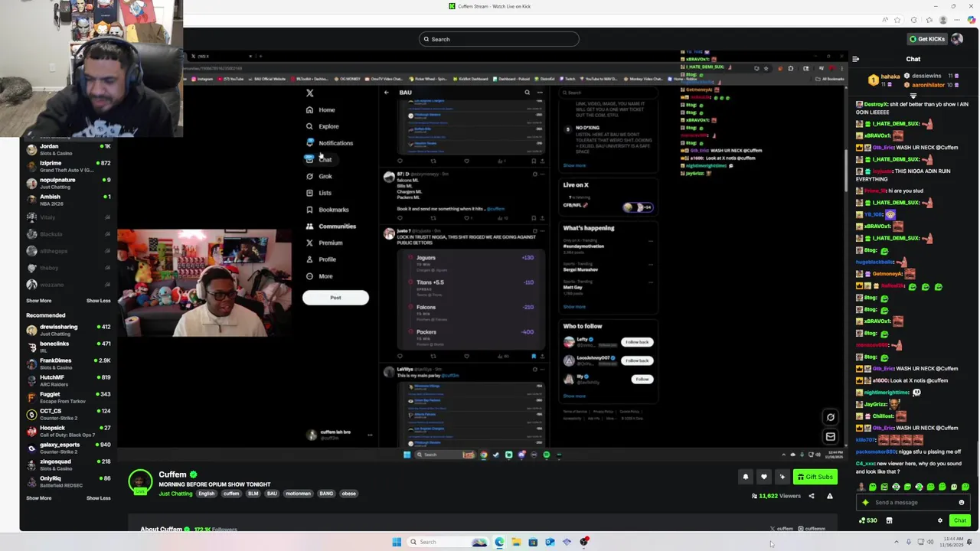Click in the Kick search field
This screenshot has width=980, height=551.
coord(499,39)
